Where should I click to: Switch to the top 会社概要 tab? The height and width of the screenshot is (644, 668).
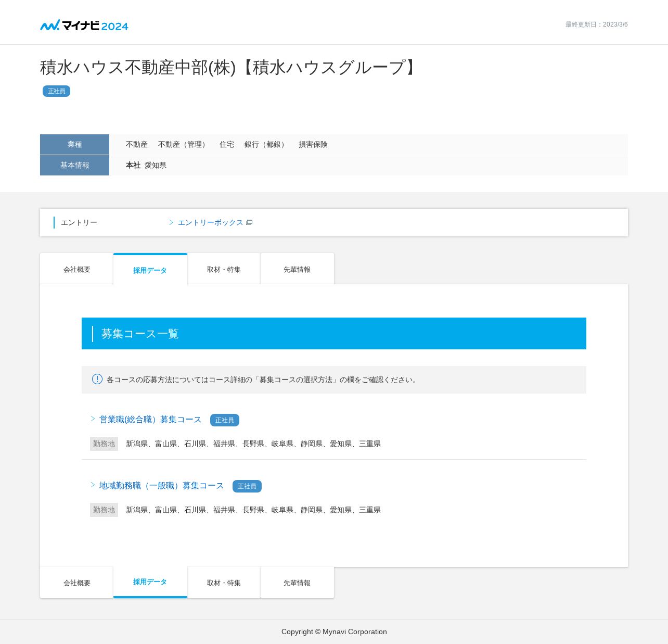pos(76,269)
